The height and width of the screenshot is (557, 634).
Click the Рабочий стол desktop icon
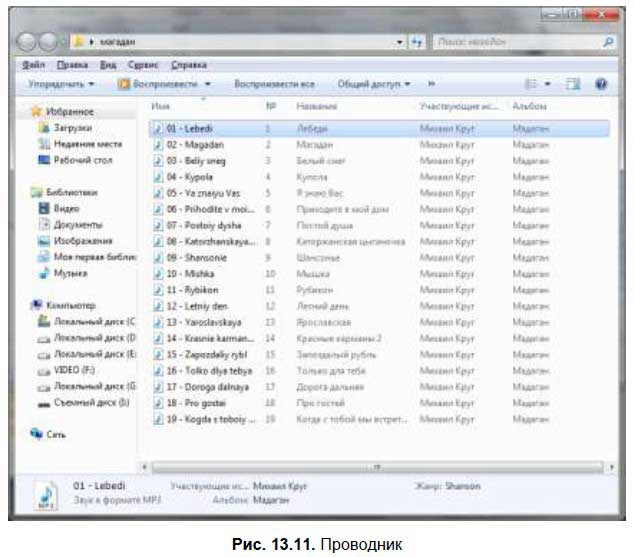tap(44, 160)
